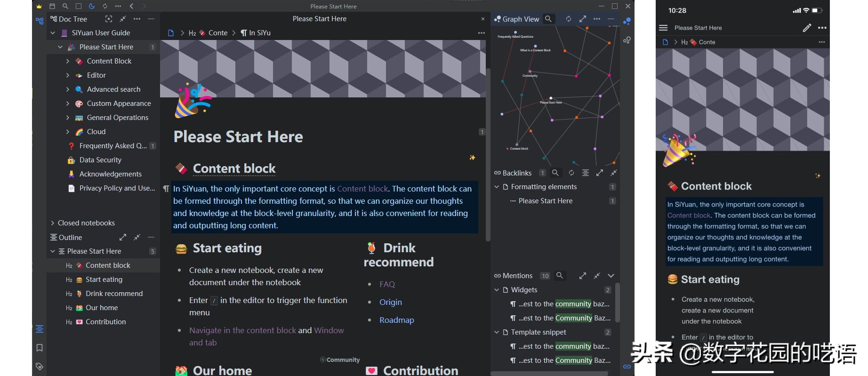868x376 pixels.
Task: Click the Data Security document
Action: pyautogui.click(x=100, y=160)
